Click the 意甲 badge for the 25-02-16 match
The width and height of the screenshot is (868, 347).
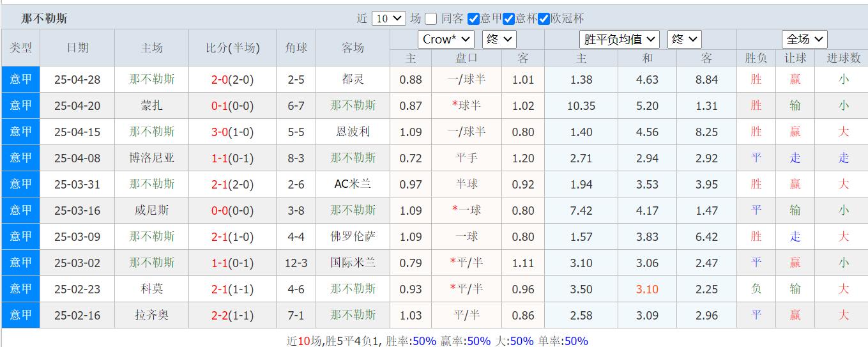point(20,315)
